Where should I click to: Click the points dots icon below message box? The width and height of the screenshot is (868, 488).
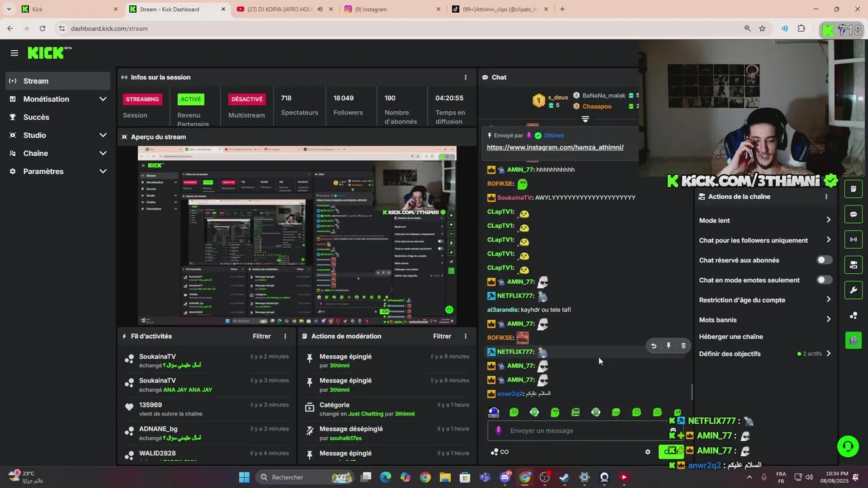pos(495,452)
